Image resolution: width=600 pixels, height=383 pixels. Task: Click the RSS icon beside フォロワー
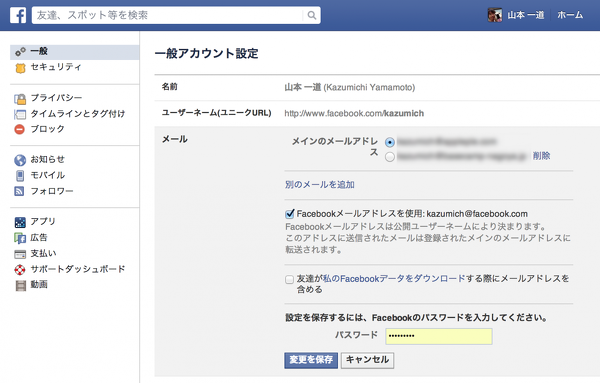tap(19, 191)
